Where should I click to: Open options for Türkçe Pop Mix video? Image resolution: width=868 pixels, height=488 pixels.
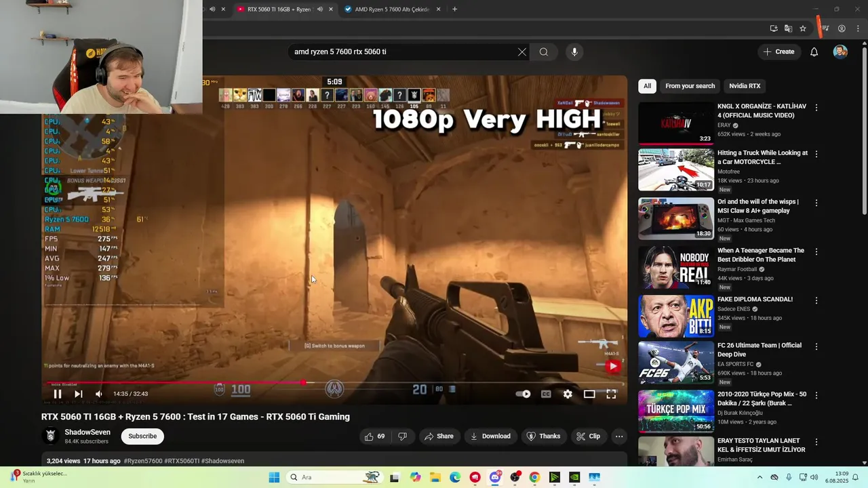click(x=816, y=395)
